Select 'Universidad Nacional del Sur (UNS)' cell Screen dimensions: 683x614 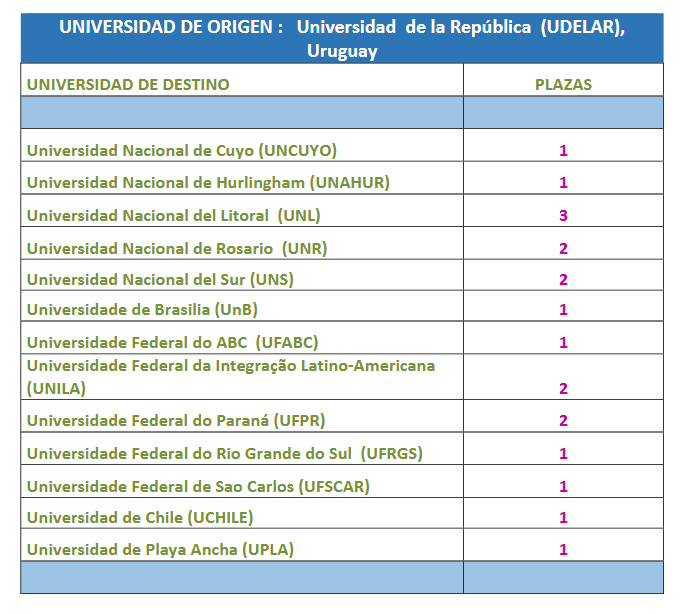coord(242,276)
